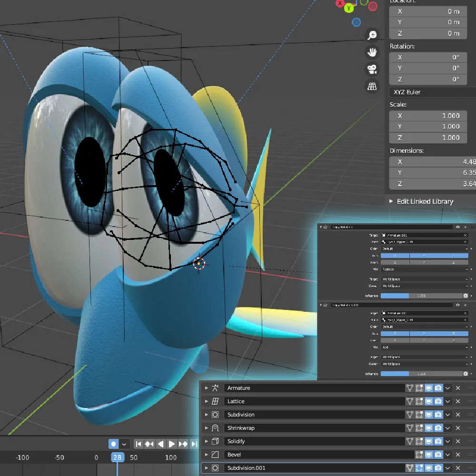This screenshot has width=476, height=476.
Task: Toggle camera view icon in viewport
Action: pyautogui.click(x=372, y=69)
